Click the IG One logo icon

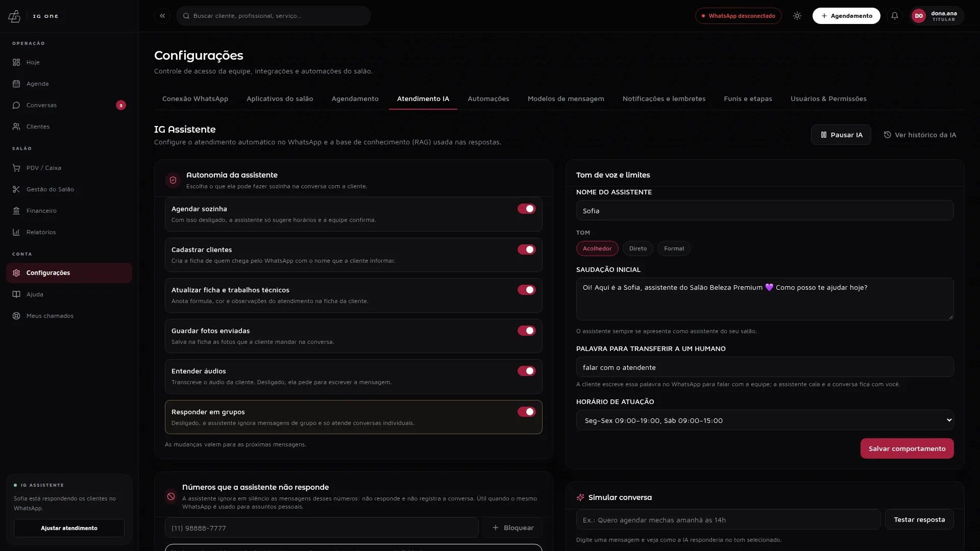click(x=14, y=16)
